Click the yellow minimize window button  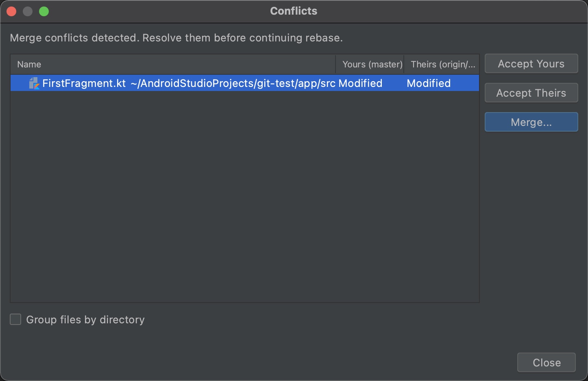pyautogui.click(x=28, y=11)
